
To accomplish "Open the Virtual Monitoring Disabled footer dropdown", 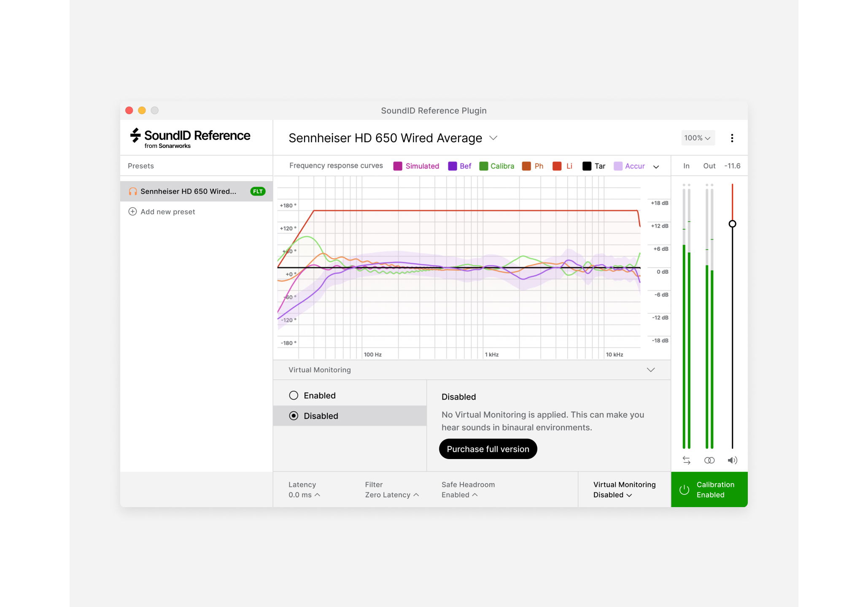I will point(624,490).
